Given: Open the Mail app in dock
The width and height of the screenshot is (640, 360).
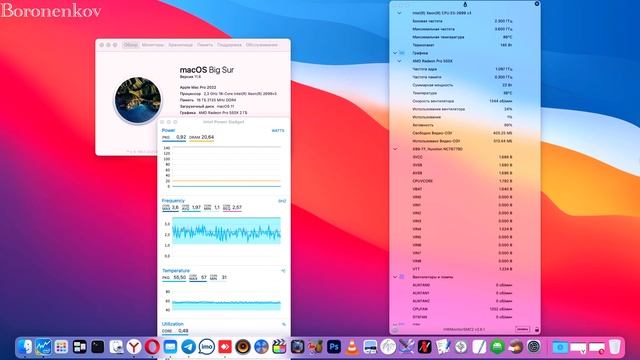Looking at the screenshot, I should coord(170,347).
